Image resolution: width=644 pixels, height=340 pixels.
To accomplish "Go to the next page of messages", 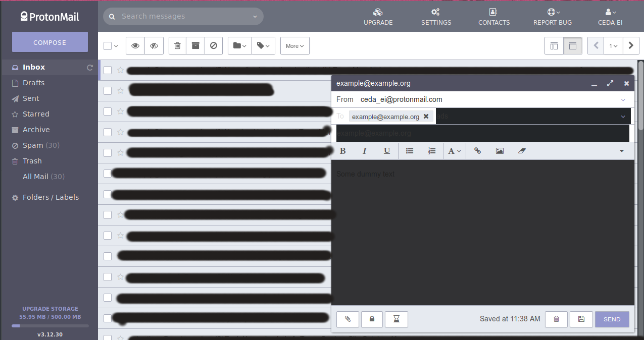I will (631, 46).
